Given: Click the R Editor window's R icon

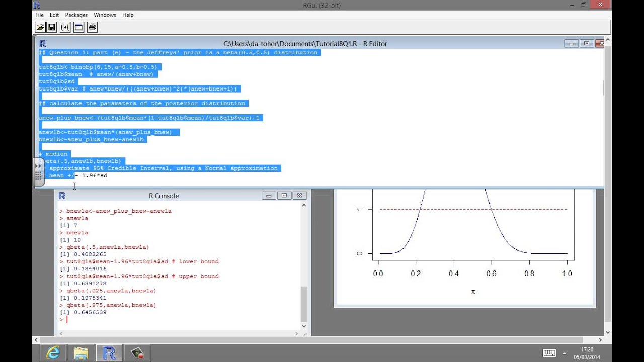Looking at the screenshot, I should 43,44.
